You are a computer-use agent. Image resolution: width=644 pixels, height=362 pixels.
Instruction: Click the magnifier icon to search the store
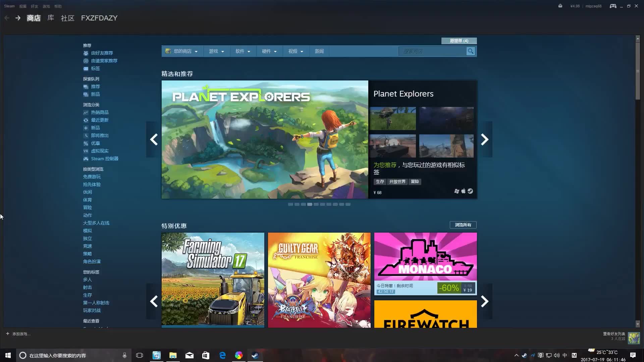click(471, 51)
